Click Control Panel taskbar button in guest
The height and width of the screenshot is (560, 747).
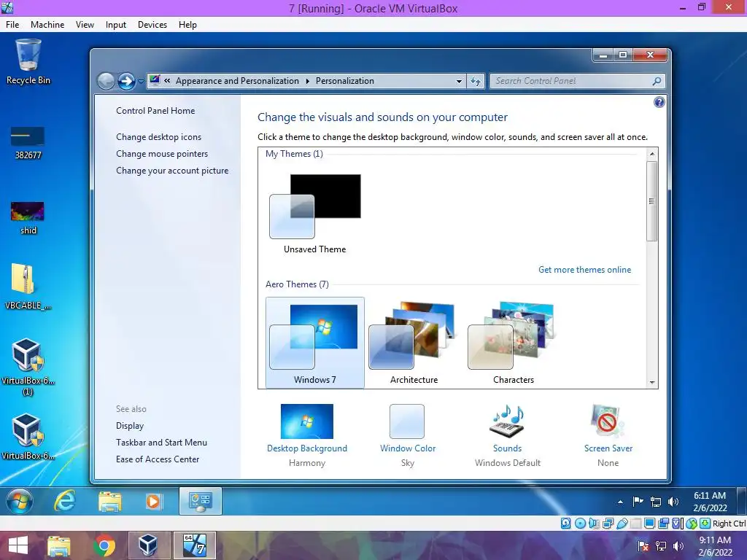(x=200, y=501)
